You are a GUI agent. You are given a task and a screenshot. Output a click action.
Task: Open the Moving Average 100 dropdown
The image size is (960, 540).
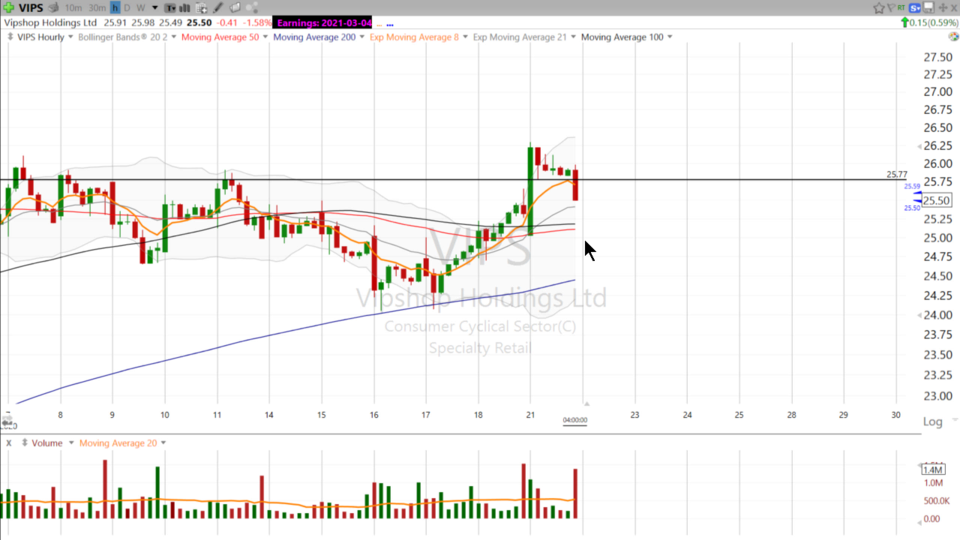click(x=670, y=37)
